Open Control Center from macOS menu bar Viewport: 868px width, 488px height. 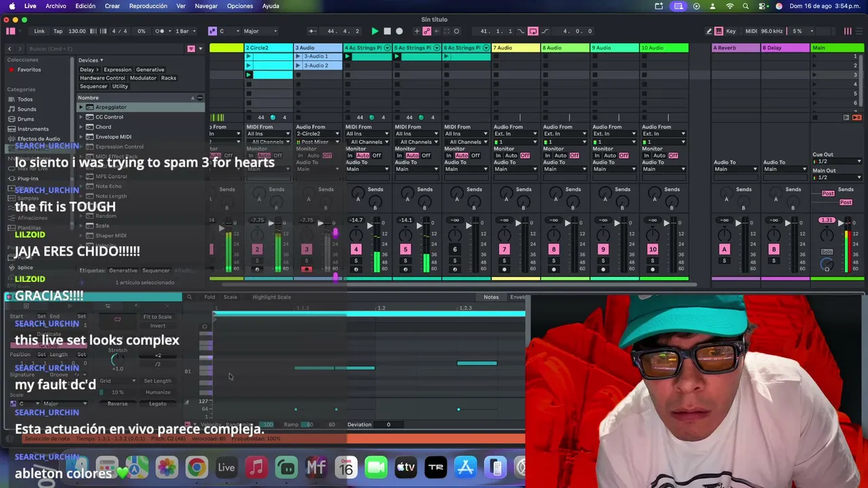point(762,6)
